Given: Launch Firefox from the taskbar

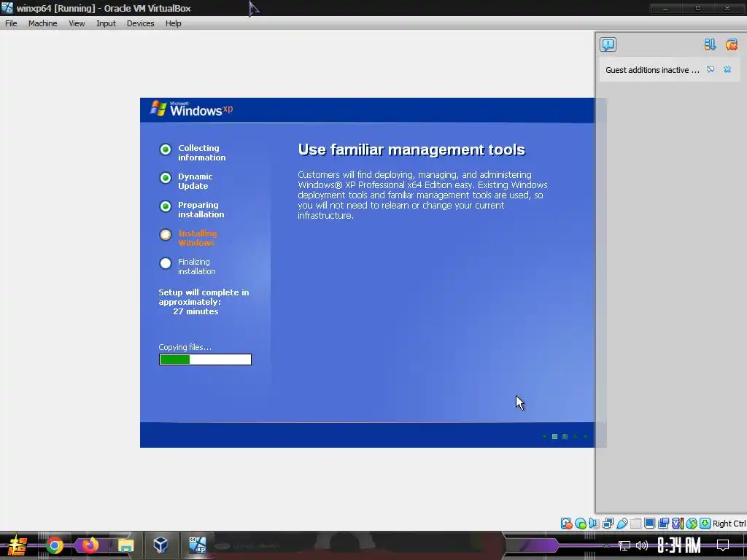Looking at the screenshot, I should (89, 545).
